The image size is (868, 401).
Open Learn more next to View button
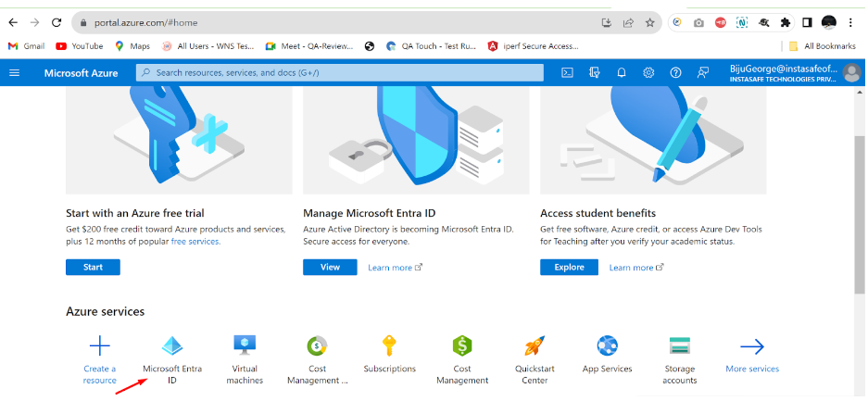click(396, 267)
